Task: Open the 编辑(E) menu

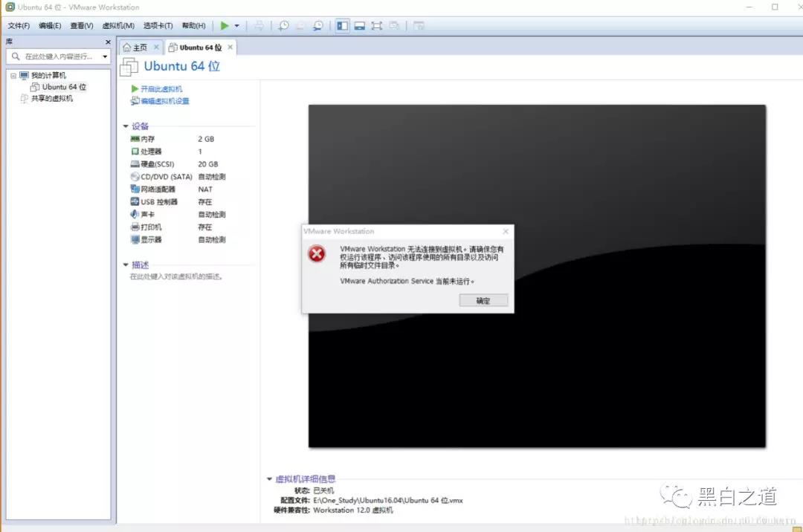Action: [50, 25]
